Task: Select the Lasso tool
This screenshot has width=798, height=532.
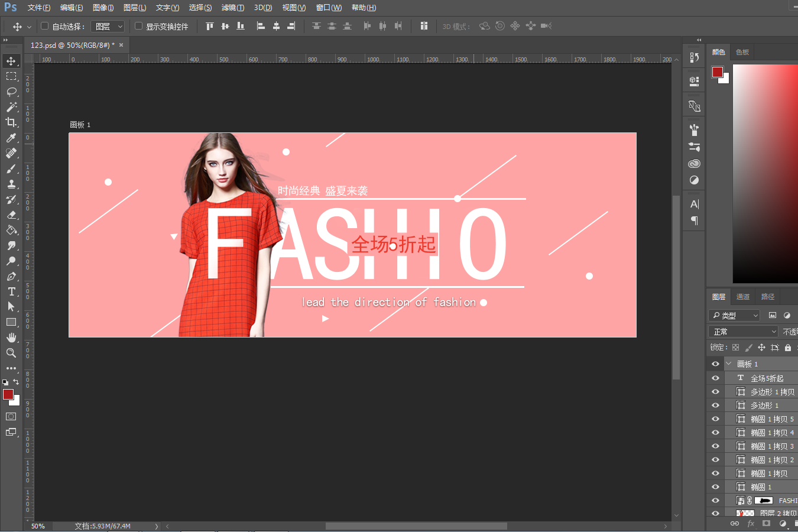Action: (x=11, y=92)
